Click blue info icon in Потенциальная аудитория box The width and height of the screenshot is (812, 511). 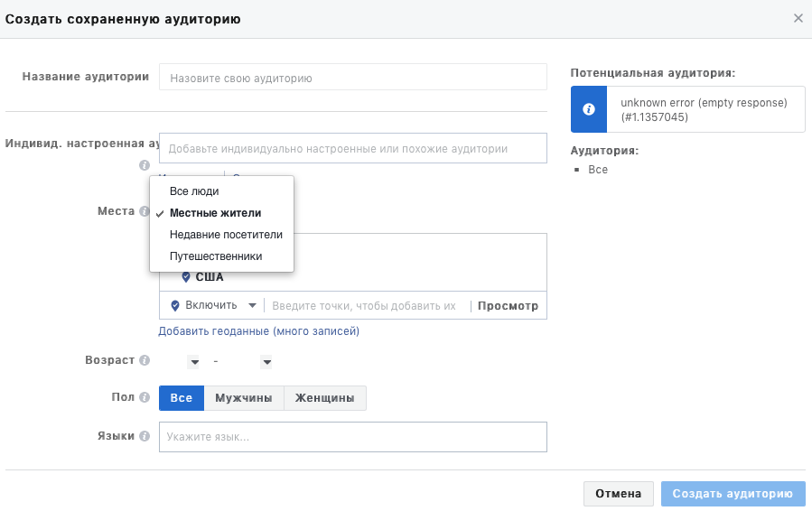tap(589, 109)
